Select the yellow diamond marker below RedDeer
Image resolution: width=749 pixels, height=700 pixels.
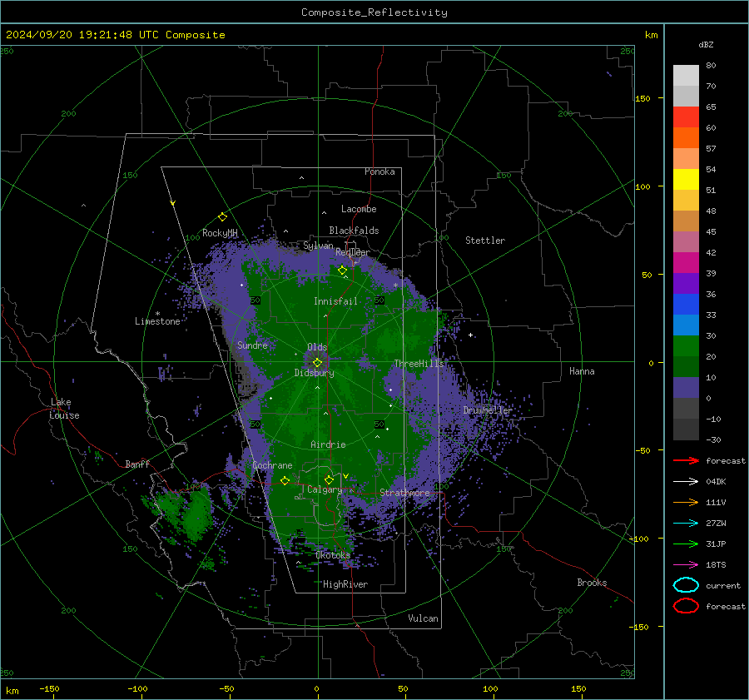click(x=342, y=271)
